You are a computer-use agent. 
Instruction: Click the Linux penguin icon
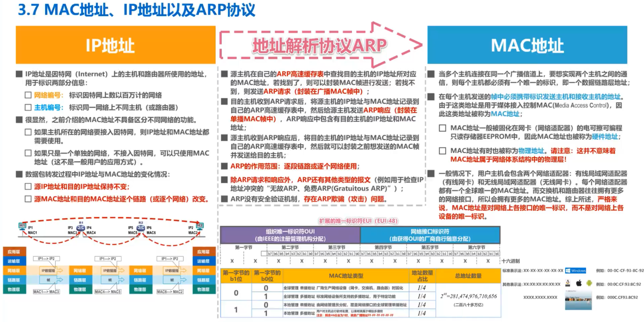click(x=568, y=283)
